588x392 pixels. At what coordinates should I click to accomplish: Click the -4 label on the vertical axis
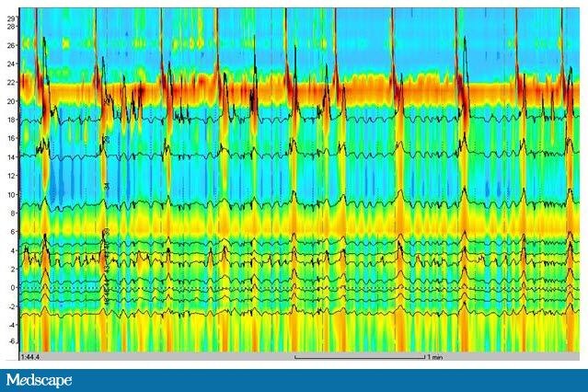tap(11, 324)
